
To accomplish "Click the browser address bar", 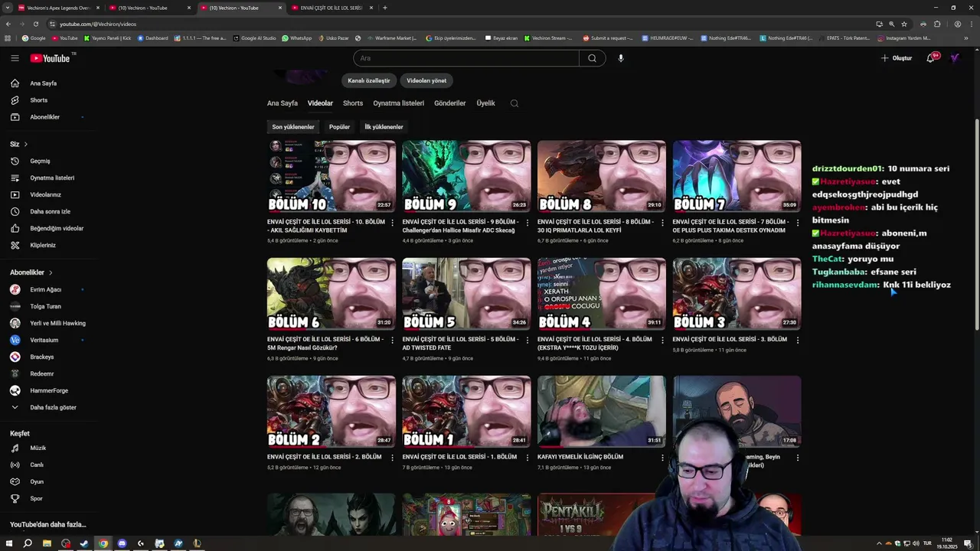I will click(459, 24).
